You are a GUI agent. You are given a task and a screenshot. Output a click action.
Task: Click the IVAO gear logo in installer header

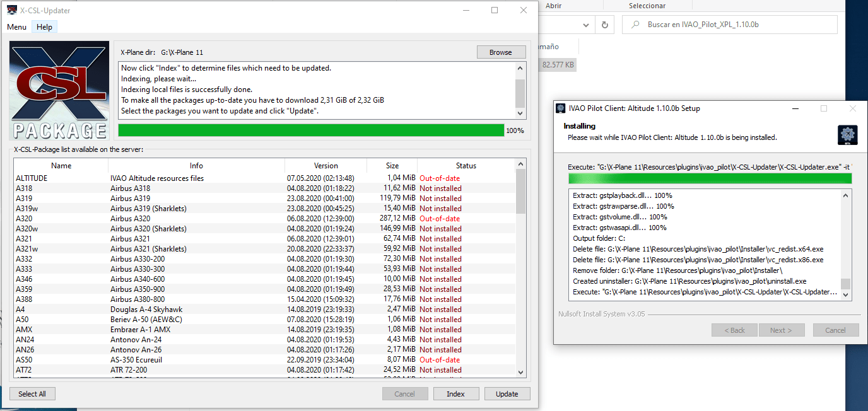(847, 135)
